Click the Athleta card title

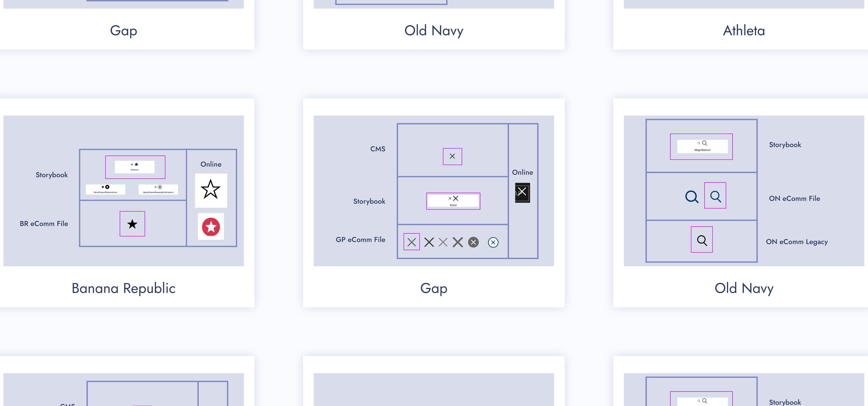tap(744, 31)
